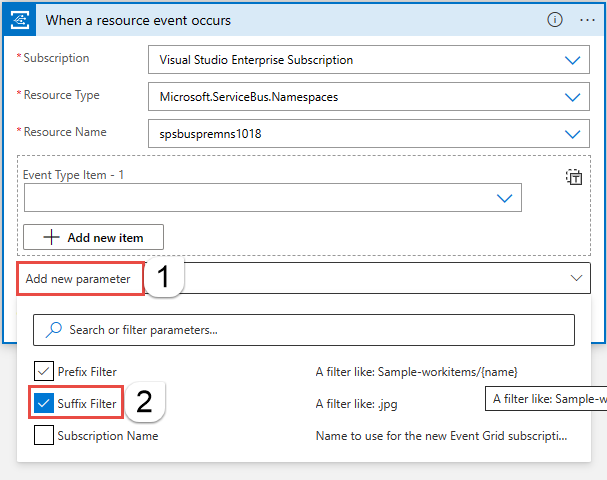Uncheck the Suffix Filter checkbox
This screenshot has width=607, height=480.
(44, 403)
